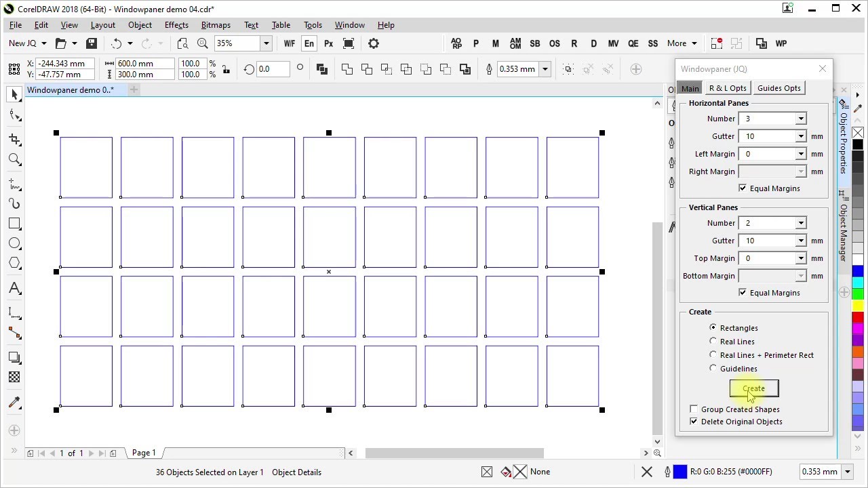Image resolution: width=868 pixels, height=488 pixels.
Task: Select the Rectangles radio option
Action: [713, 327]
